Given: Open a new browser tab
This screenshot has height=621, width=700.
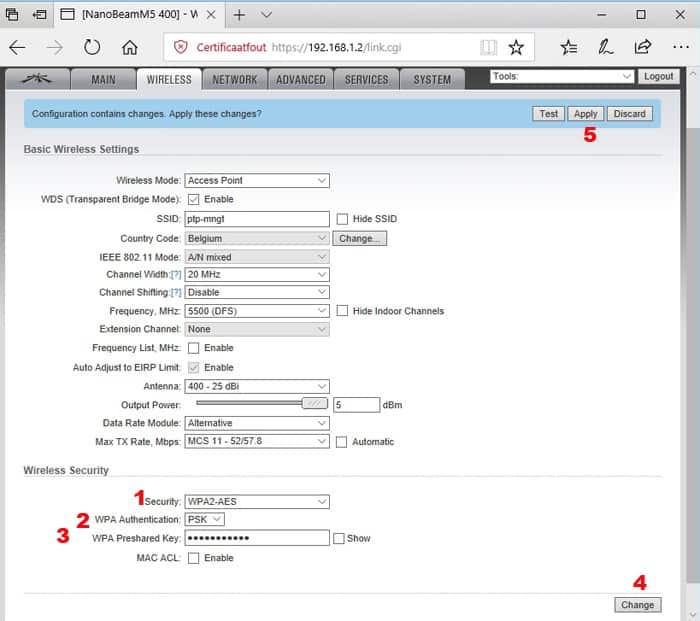Looking at the screenshot, I should click(239, 15).
